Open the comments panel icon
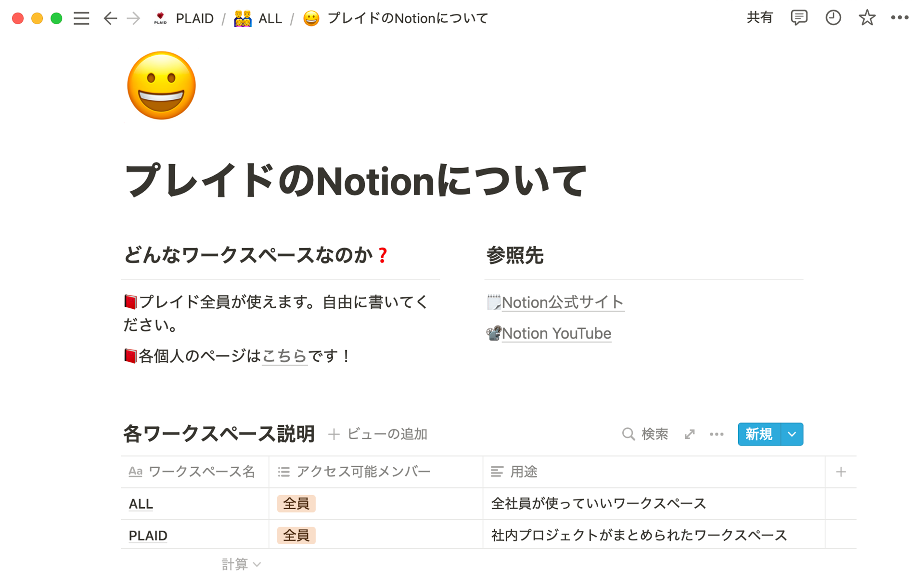Screen dimensions: 924x578 [798, 18]
